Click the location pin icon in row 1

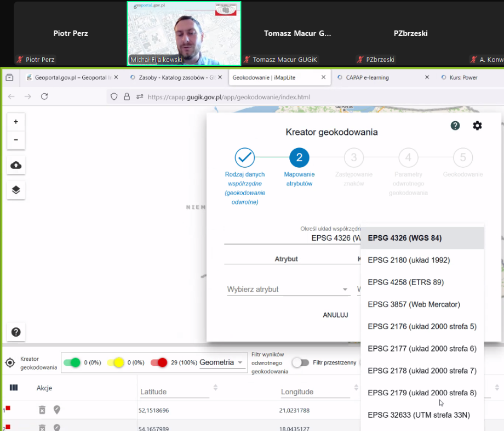point(56,410)
